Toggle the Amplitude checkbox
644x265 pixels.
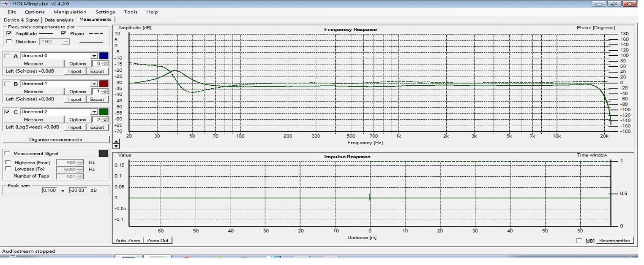pyautogui.click(x=9, y=33)
